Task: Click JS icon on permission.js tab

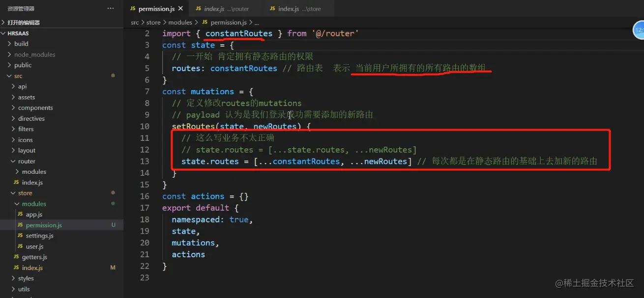Action: pyautogui.click(x=133, y=9)
